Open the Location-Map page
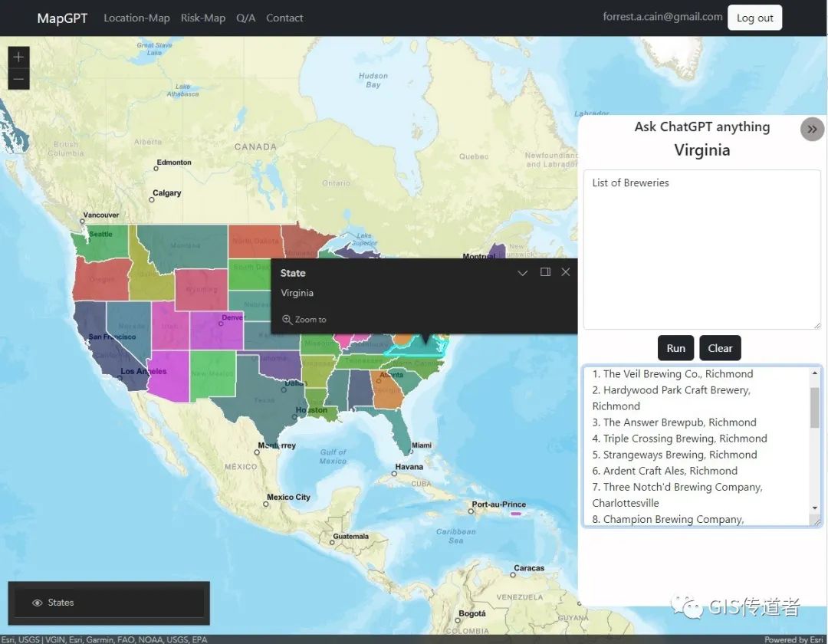828x644 pixels. tap(136, 18)
